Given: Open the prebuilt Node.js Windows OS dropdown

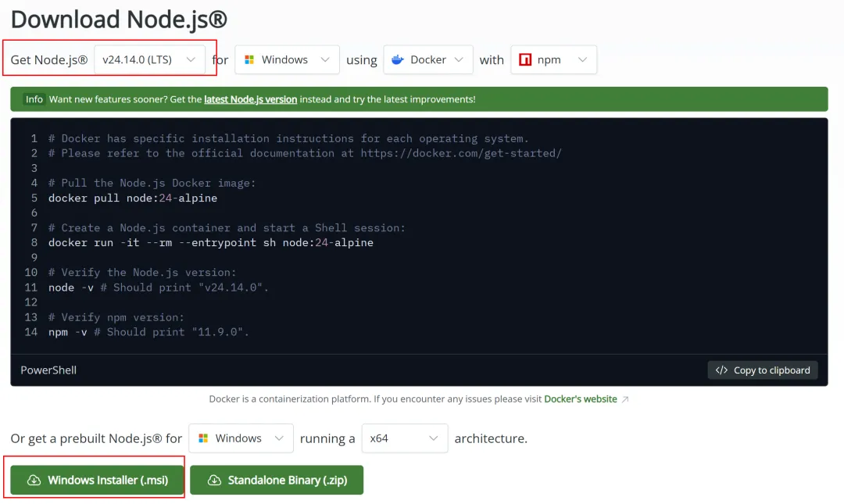Looking at the screenshot, I should coord(241,438).
